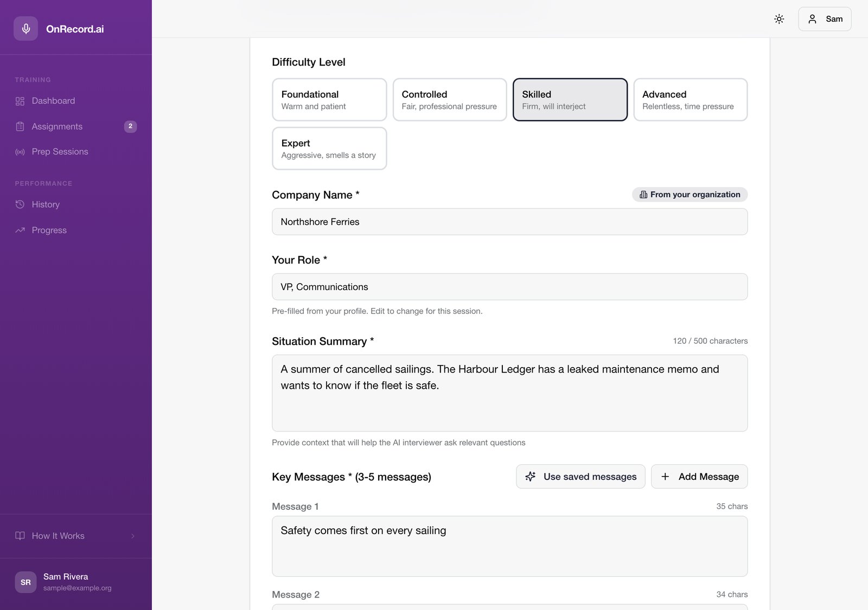Viewport: 868px width, 610px height.
Task: Select the Controlled difficulty level
Action: tap(450, 100)
